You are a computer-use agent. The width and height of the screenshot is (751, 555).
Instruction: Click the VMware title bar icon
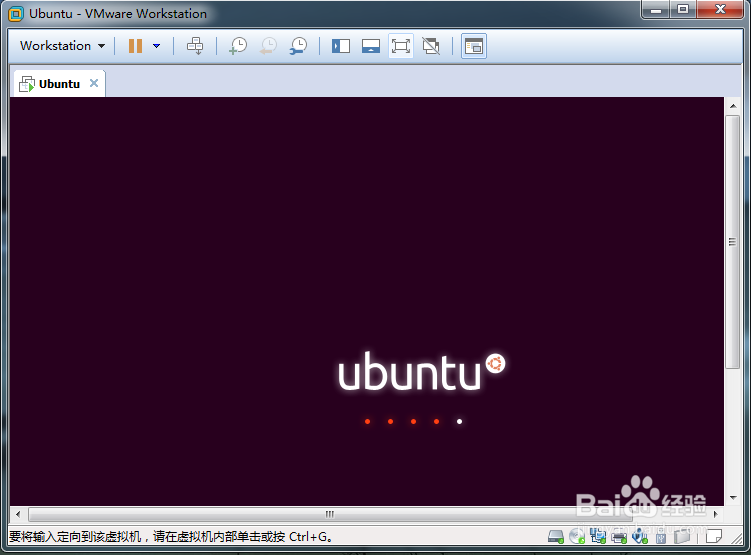point(16,14)
